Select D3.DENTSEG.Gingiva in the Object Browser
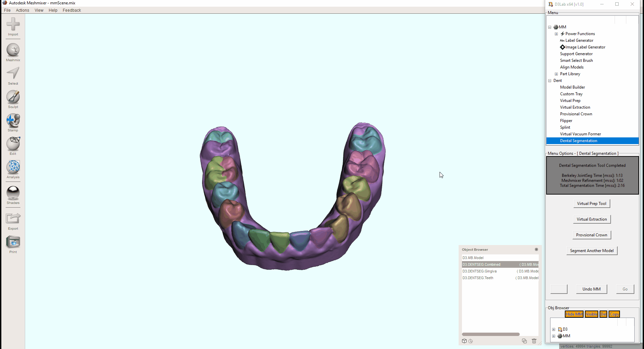 (480, 271)
